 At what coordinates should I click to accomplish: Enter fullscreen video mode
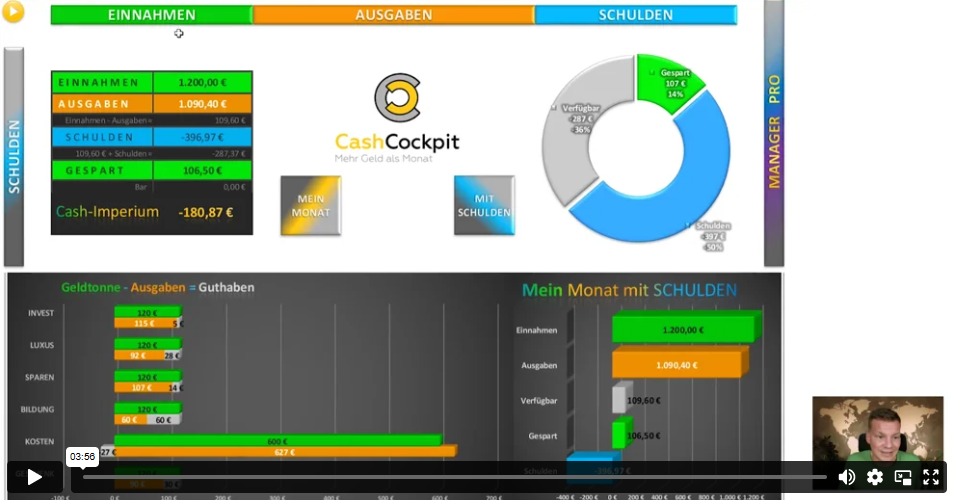[931, 477]
